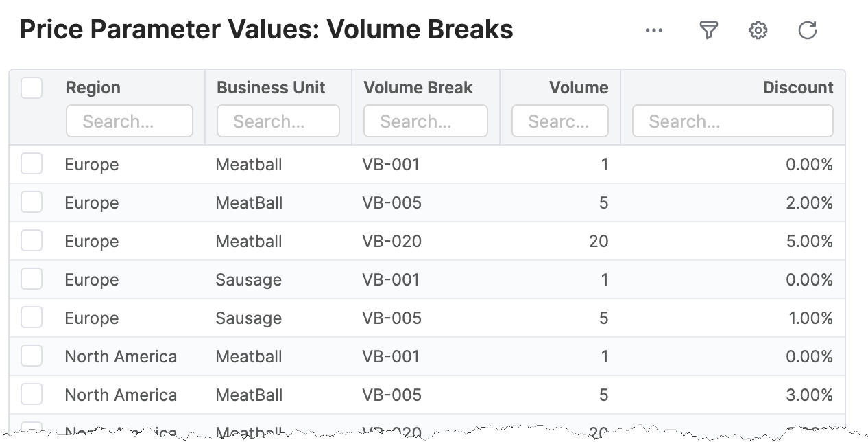Sort by the Discount column
868x442 pixels.
(x=797, y=87)
